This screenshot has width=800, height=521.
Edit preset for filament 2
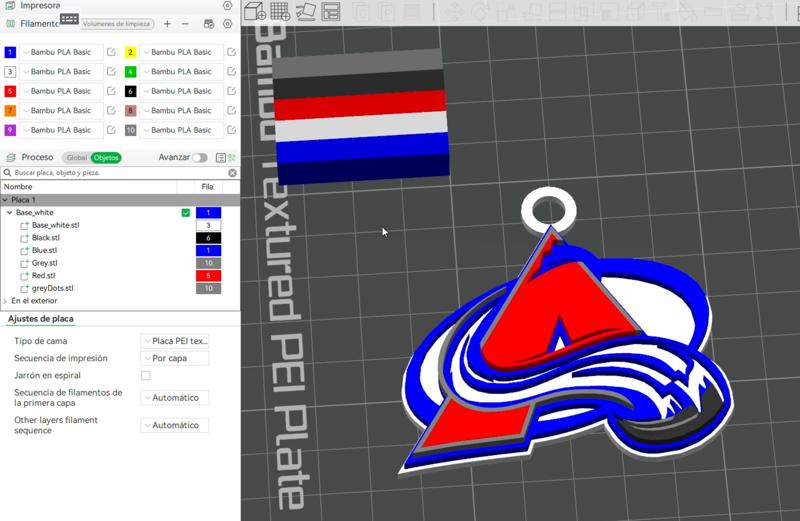[x=231, y=52]
